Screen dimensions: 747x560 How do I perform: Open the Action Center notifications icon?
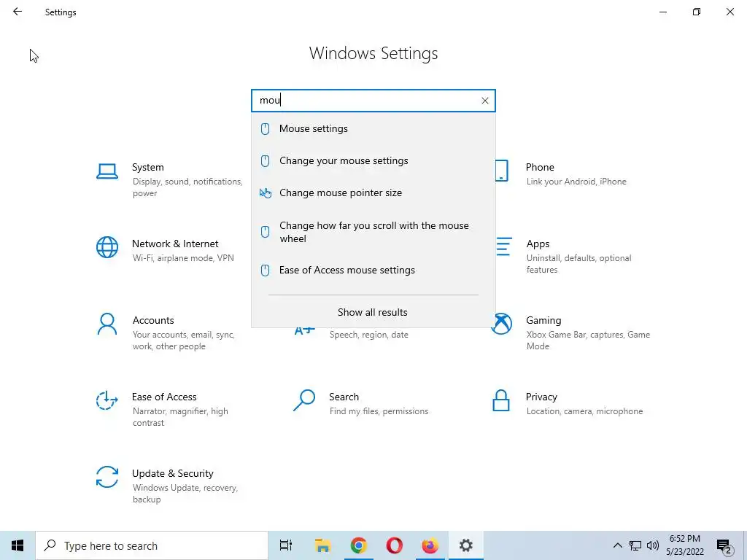(x=724, y=546)
